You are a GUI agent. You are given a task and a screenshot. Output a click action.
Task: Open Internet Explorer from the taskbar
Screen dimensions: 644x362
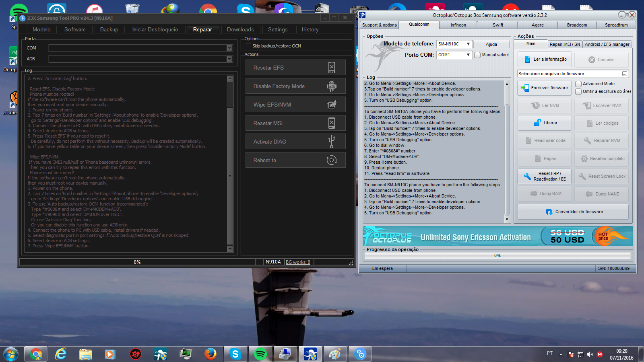61,354
